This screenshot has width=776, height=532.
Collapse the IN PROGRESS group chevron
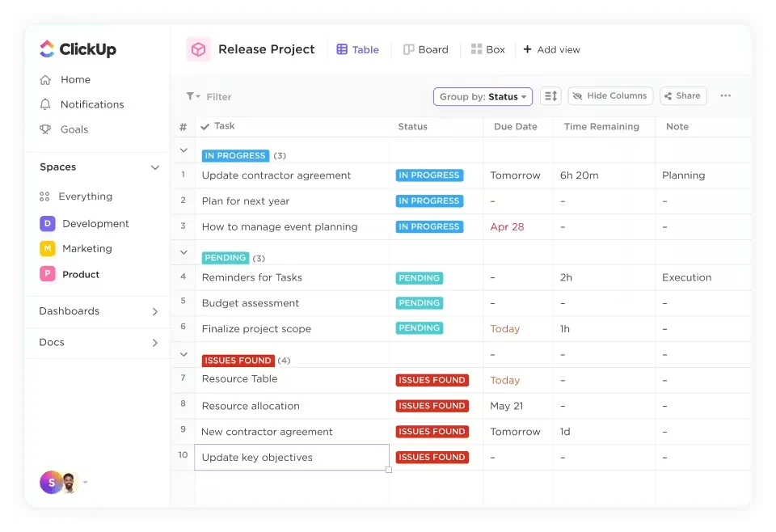point(183,150)
